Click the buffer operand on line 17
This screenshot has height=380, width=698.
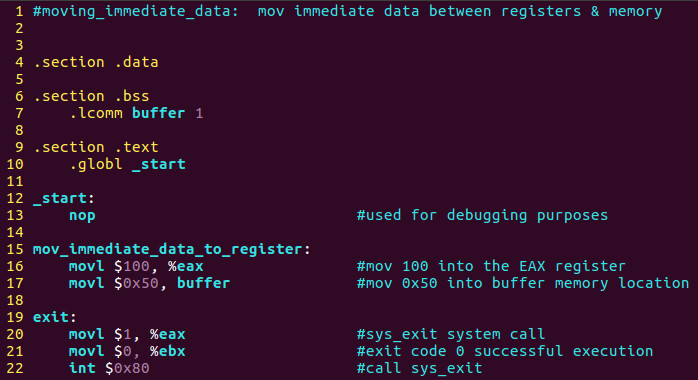click(x=203, y=283)
